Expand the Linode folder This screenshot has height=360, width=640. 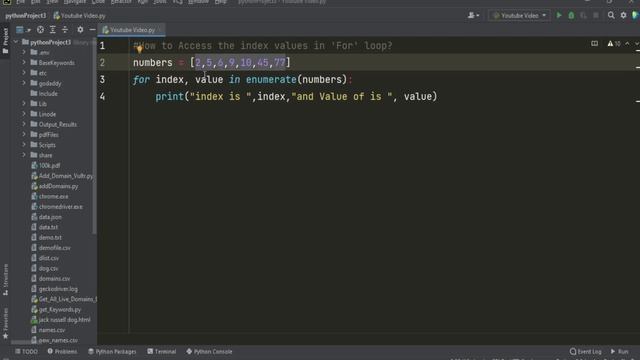pos(24,114)
